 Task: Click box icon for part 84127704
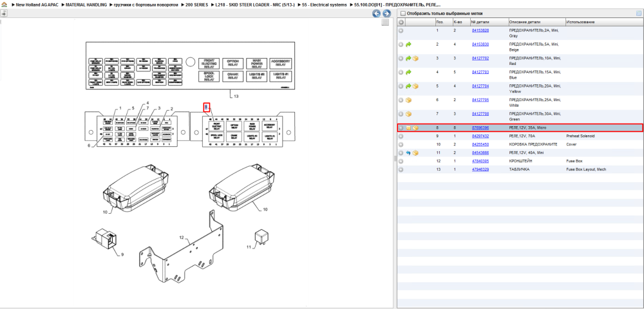415,86
